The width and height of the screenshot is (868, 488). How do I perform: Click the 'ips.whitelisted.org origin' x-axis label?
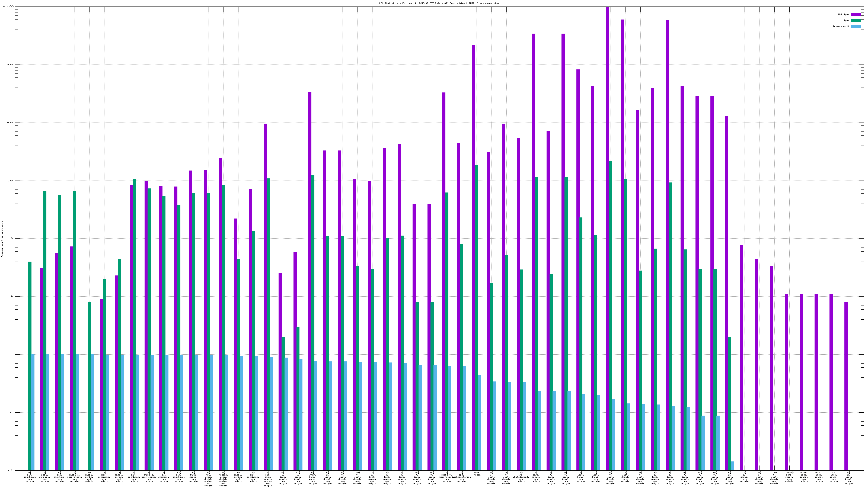point(521,477)
